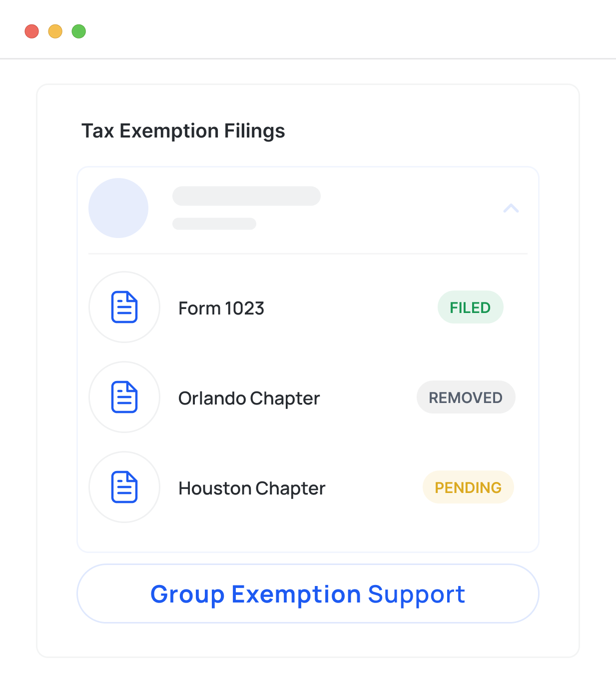Click the circular profile avatar placeholder
Viewport: 616px width, 688px height.
pos(118,208)
